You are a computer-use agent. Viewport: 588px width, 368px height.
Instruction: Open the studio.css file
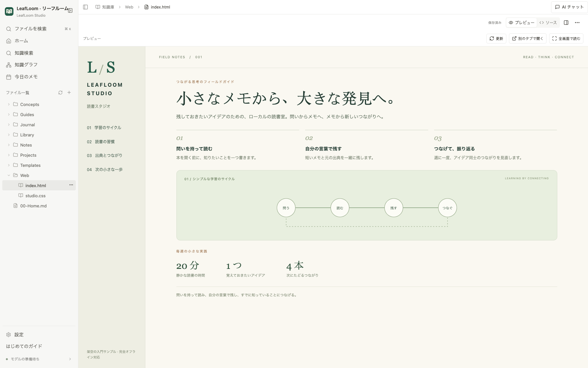[39, 196]
